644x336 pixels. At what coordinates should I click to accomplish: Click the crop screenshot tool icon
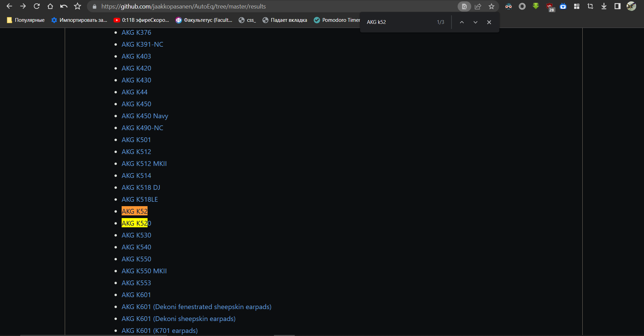590,6
